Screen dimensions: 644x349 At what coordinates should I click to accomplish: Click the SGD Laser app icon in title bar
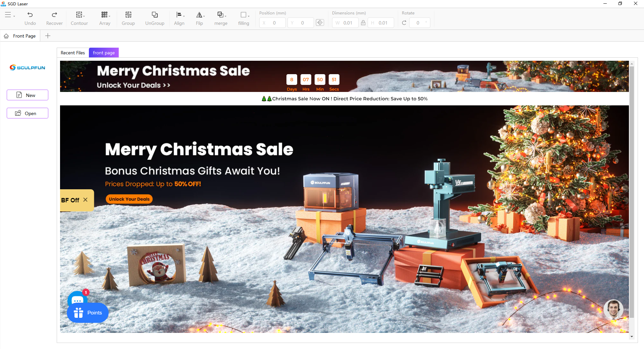point(3,4)
